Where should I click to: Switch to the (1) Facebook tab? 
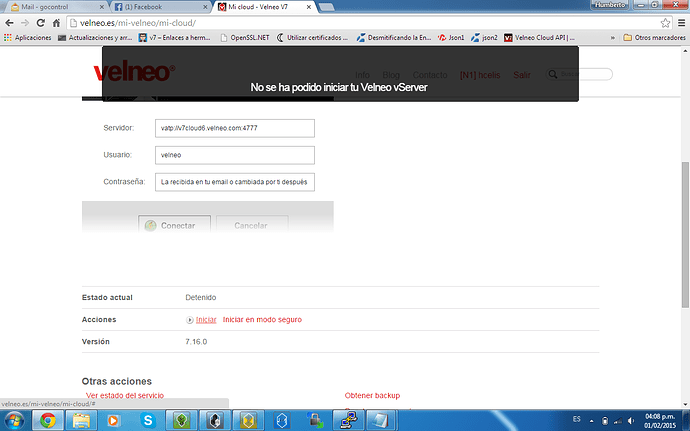tap(159, 7)
